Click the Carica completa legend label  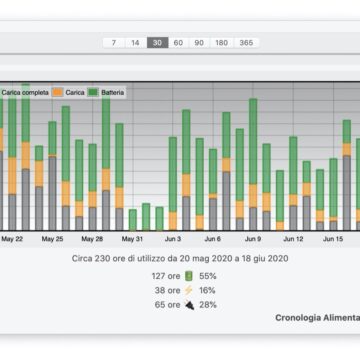pos(25,92)
